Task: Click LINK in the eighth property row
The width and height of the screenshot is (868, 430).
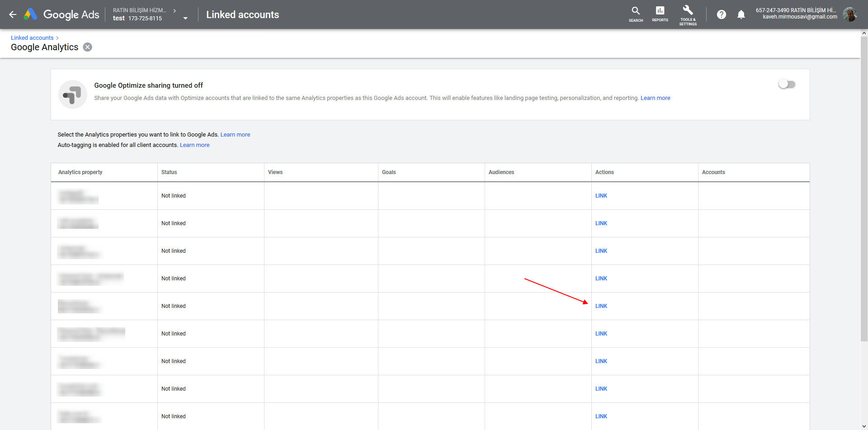Action: [x=601, y=389]
